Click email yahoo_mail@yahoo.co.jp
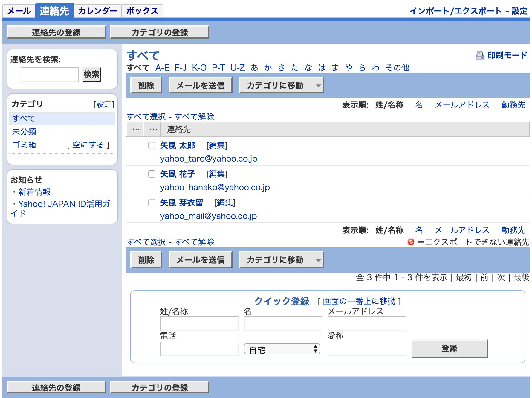This screenshot has height=398, width=532. coord(208,216)
